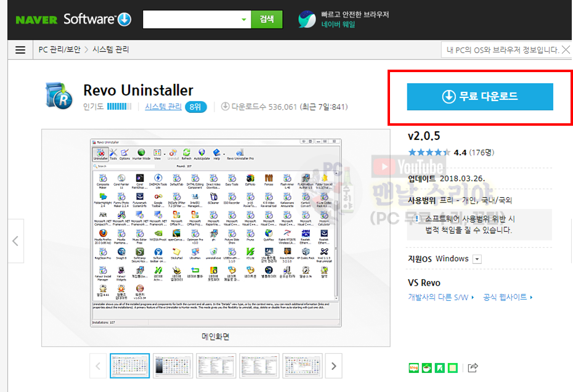Click the NAVER logo
This screenshot has width=573, height=392.
point(36,19)
